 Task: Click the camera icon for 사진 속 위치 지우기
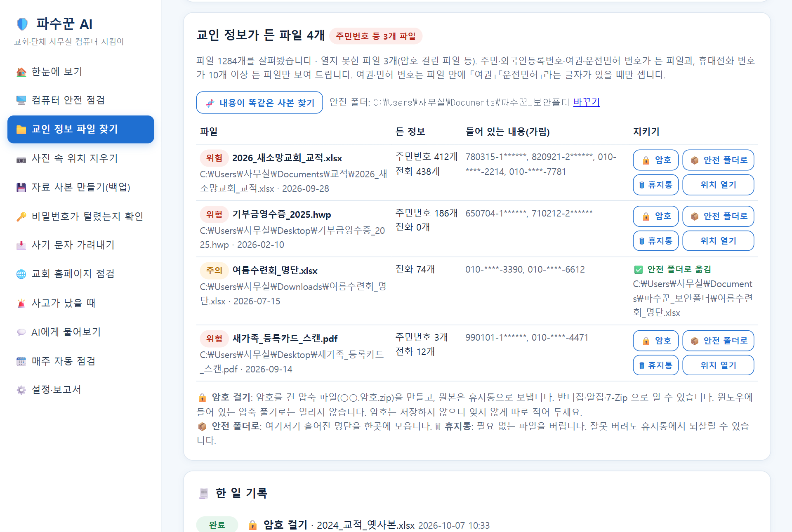(x=21, y=159)
